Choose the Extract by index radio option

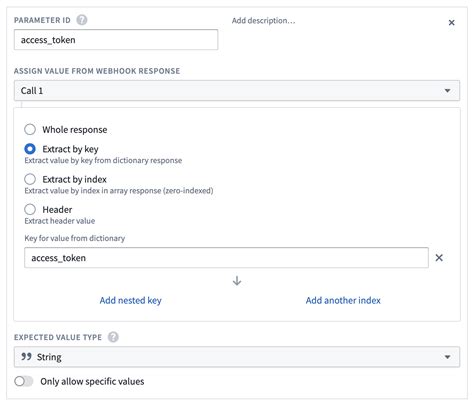pos(30,179)
